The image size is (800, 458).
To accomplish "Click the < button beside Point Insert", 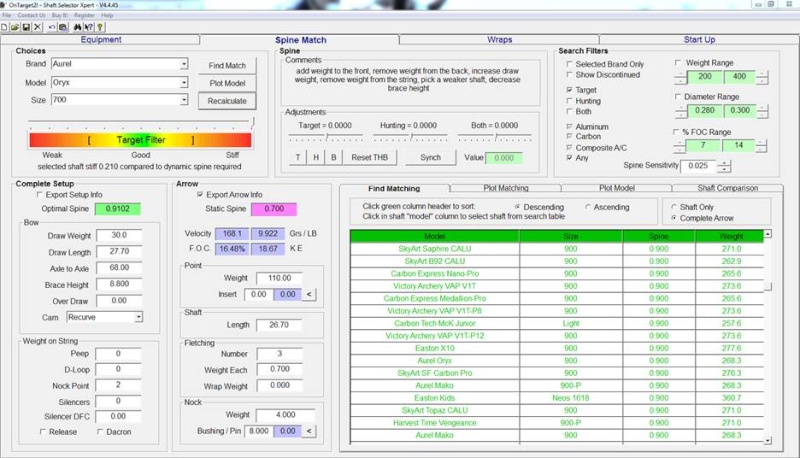I will tap(309, 294).
